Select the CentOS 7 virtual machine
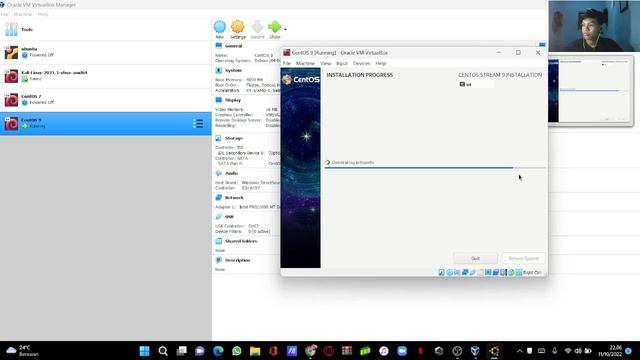The image size is (640, 360). click(106, 100)
